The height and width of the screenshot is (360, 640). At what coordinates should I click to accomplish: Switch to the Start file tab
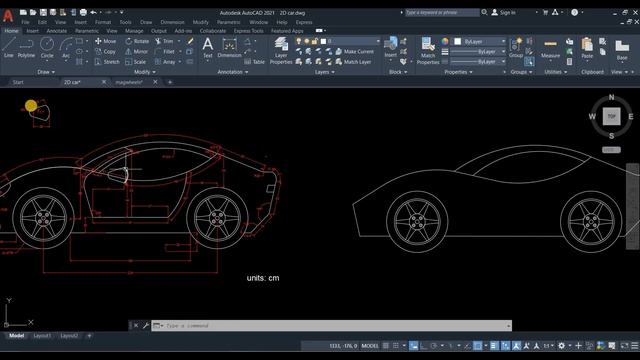pyautogui.click(x=18, y=82)
